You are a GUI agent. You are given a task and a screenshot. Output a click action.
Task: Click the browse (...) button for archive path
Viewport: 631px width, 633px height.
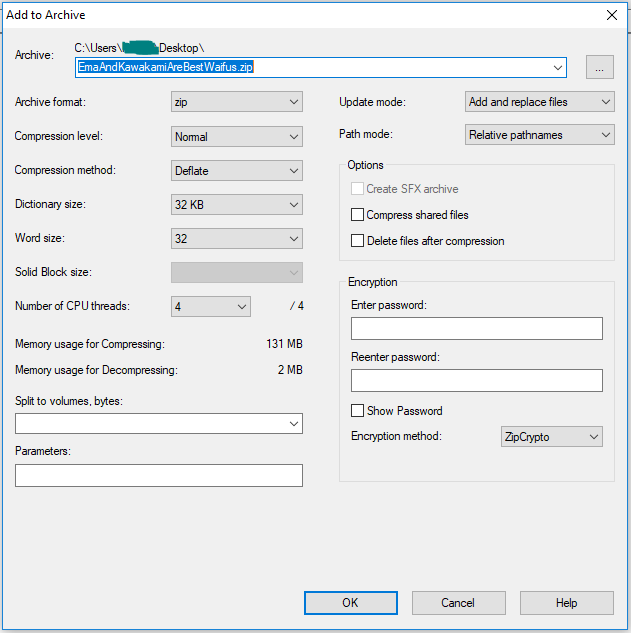(x=599, y=67)
